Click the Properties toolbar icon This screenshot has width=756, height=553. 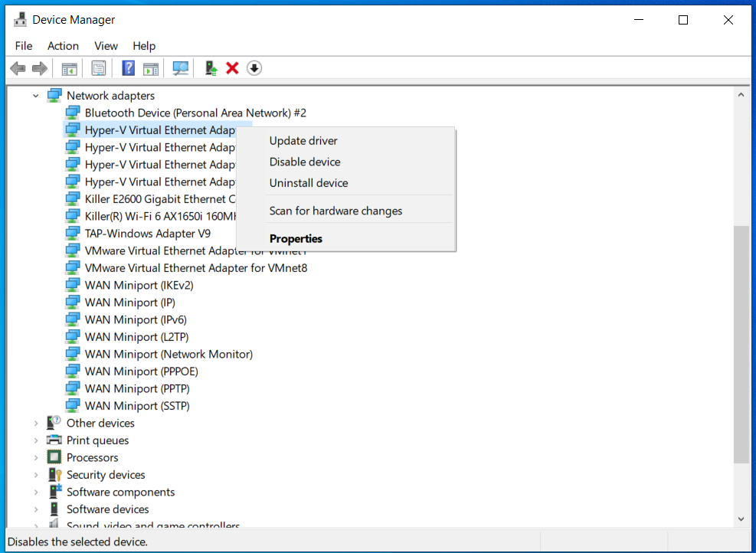pyautogui.click(x=98, y=68)
